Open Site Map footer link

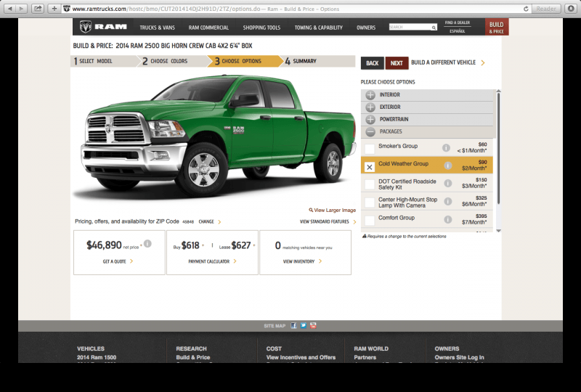click(275, 326)
